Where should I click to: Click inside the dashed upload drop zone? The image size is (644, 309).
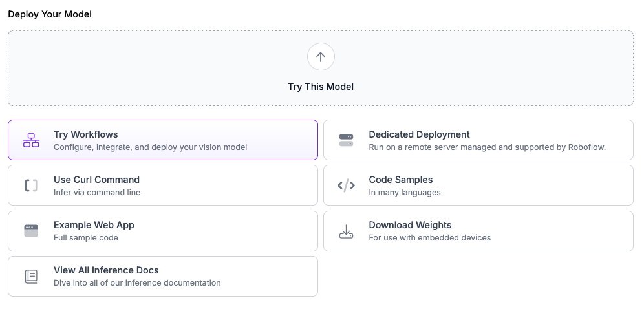(162, 68)
